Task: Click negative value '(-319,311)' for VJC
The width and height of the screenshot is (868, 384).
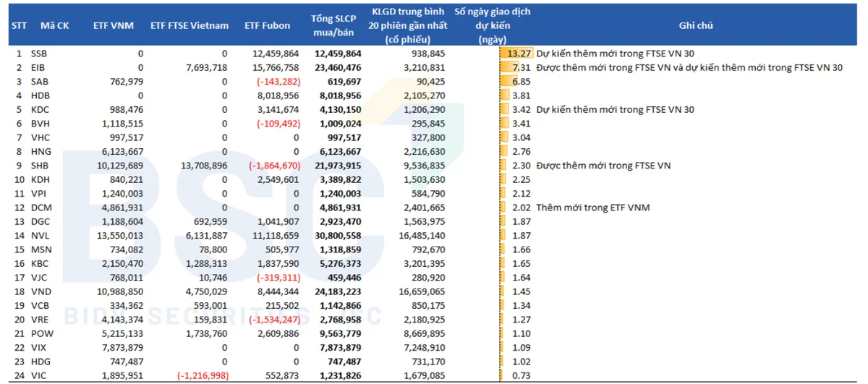Action: tap(278, 278)
